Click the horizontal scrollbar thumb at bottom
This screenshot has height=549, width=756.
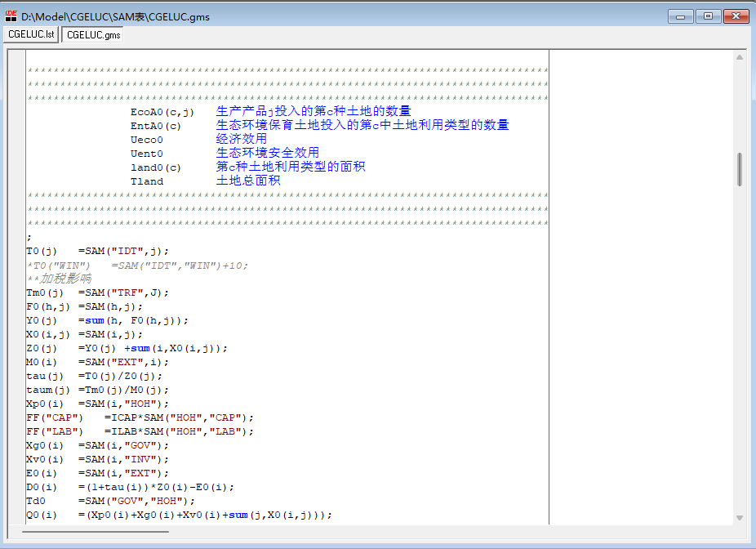coord(95,532)
